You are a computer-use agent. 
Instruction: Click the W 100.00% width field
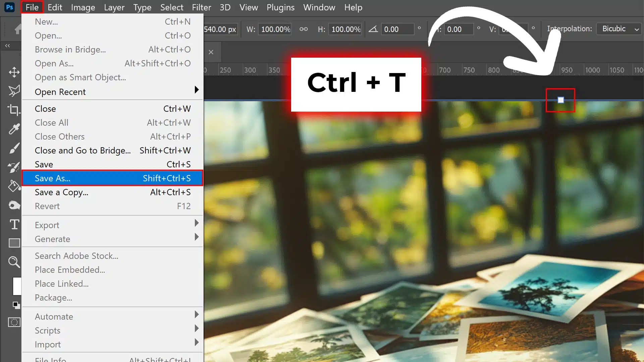tap(275, 29)
